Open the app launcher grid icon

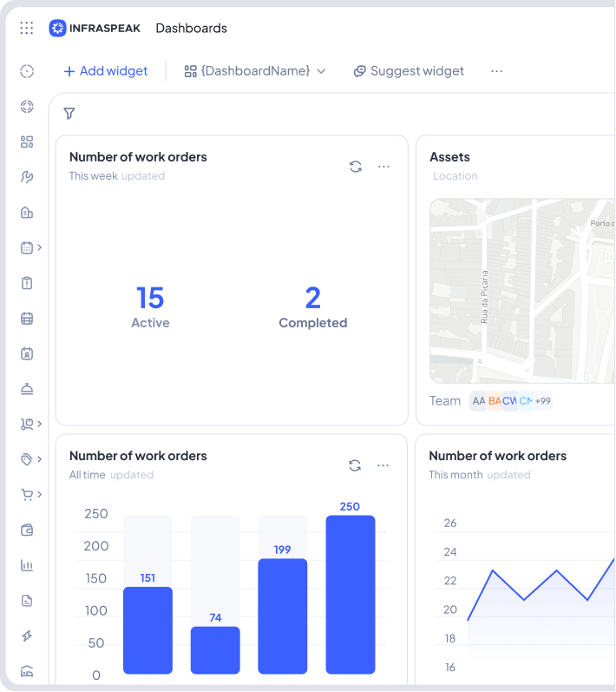tap(27, 28)
